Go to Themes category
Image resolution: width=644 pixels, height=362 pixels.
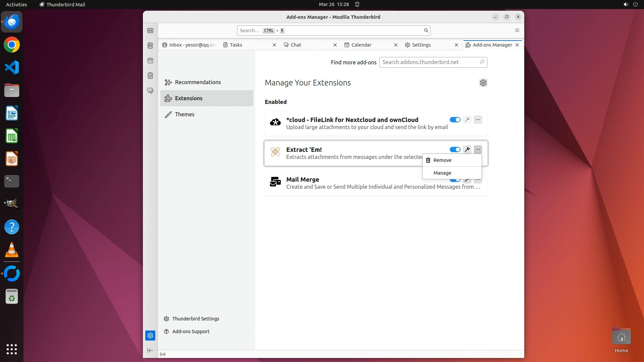(184, 114)
